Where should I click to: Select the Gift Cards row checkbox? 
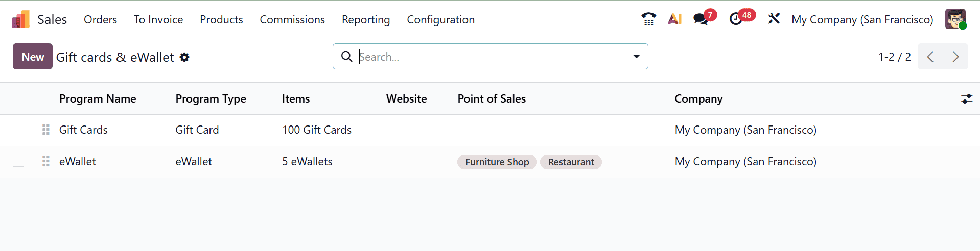click(18, 130)
